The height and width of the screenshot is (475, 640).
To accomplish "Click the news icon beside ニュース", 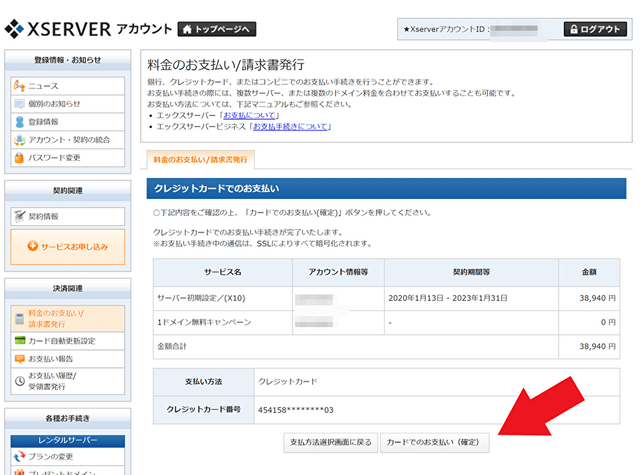I will point(19,86).
